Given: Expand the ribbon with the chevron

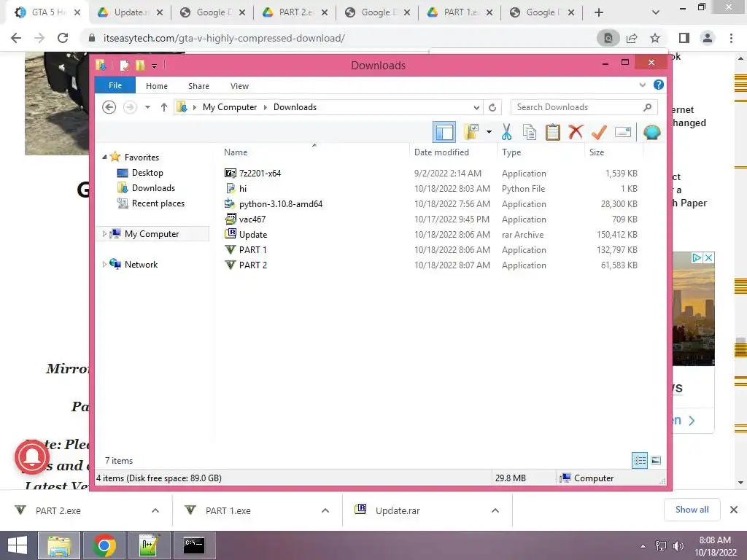Looking at the screenshot, I should (642, 85).
